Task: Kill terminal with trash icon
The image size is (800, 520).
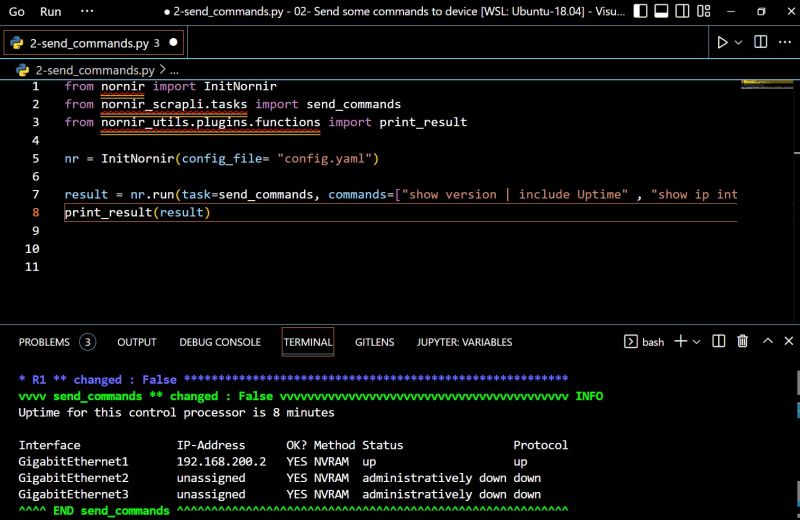Action: pos(742,341)
